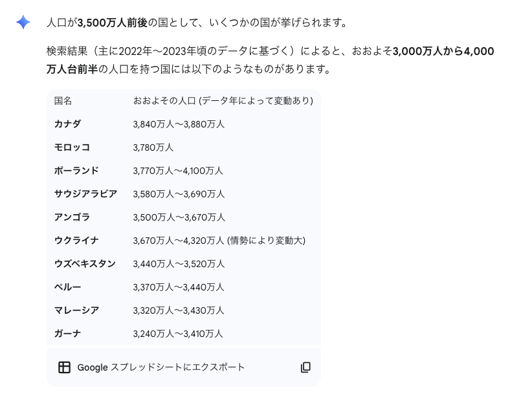
Task: Click Morocco's population value 3,780万人
Action: [x=153, y=147]
